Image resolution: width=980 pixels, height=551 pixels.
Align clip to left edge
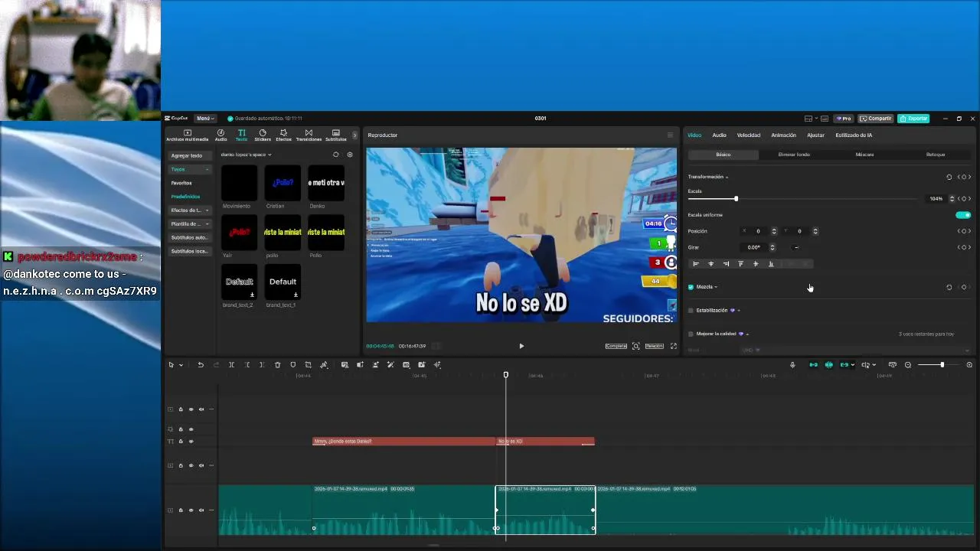[696, 264]
